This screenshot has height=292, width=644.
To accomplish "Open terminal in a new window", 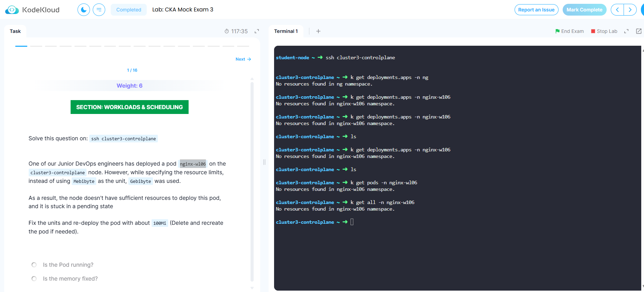I will (x=639, y=31).
